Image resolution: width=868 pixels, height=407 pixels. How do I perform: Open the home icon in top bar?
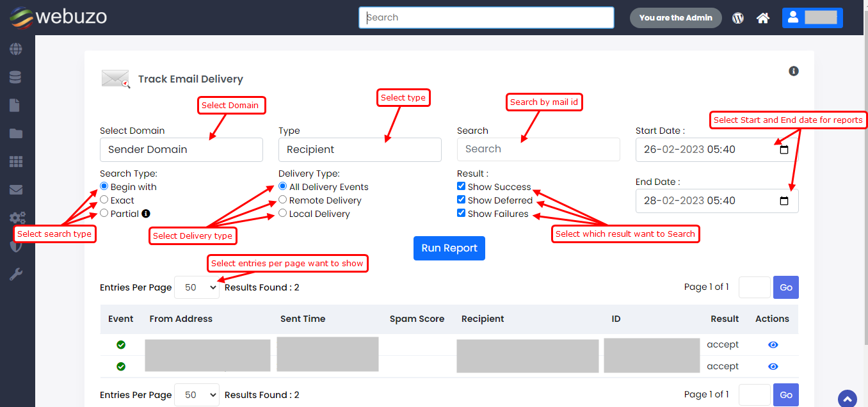click(762, 18)
